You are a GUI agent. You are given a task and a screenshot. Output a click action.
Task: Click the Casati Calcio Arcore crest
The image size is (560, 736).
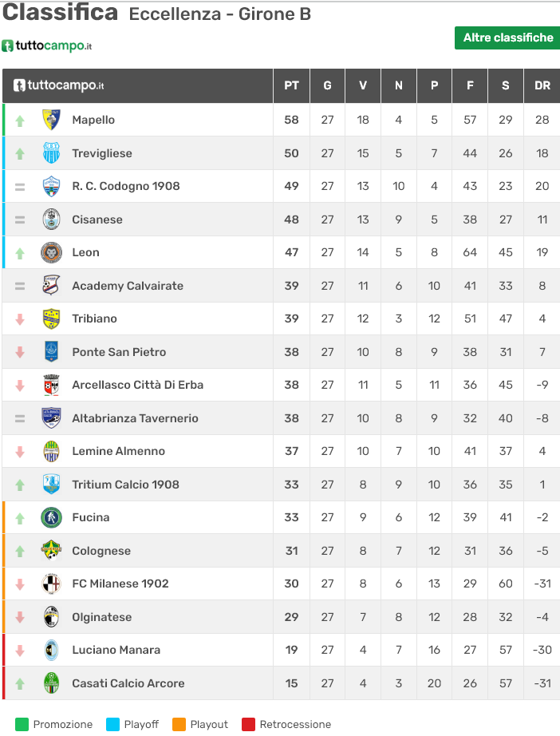(x=51, y=683)
